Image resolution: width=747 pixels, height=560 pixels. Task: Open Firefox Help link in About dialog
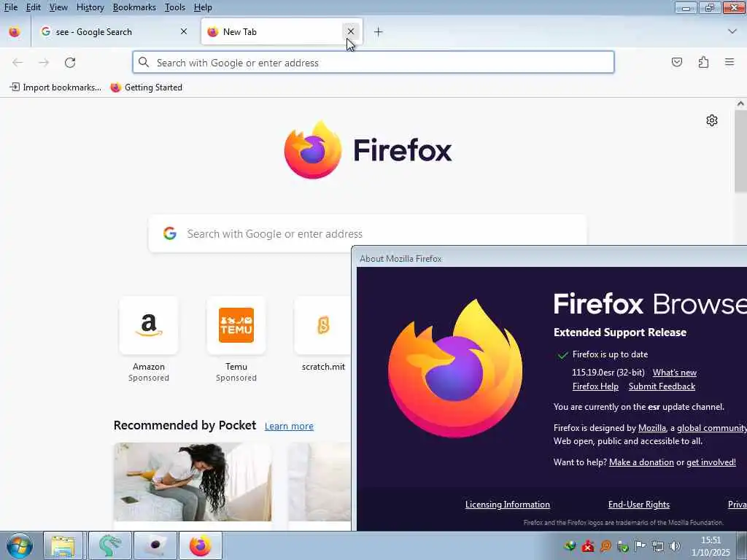pos(595,386)
